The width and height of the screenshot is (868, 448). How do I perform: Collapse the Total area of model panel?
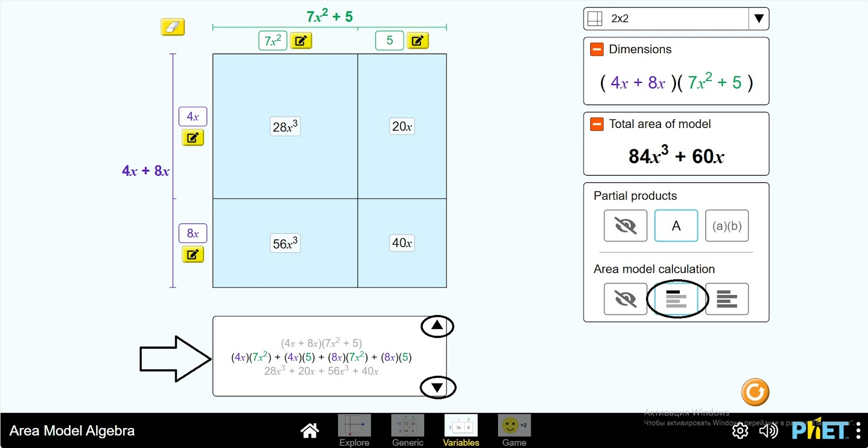pos(597,124)
